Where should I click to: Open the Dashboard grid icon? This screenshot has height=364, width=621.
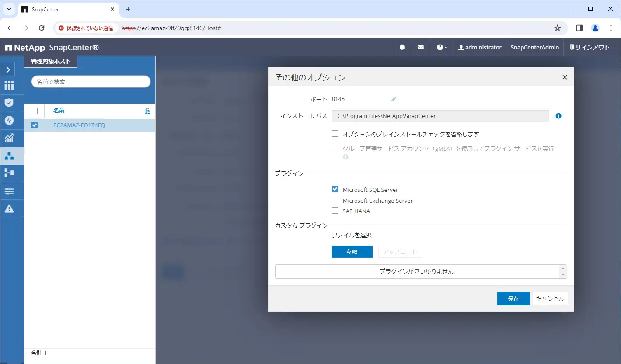[9, 86]
